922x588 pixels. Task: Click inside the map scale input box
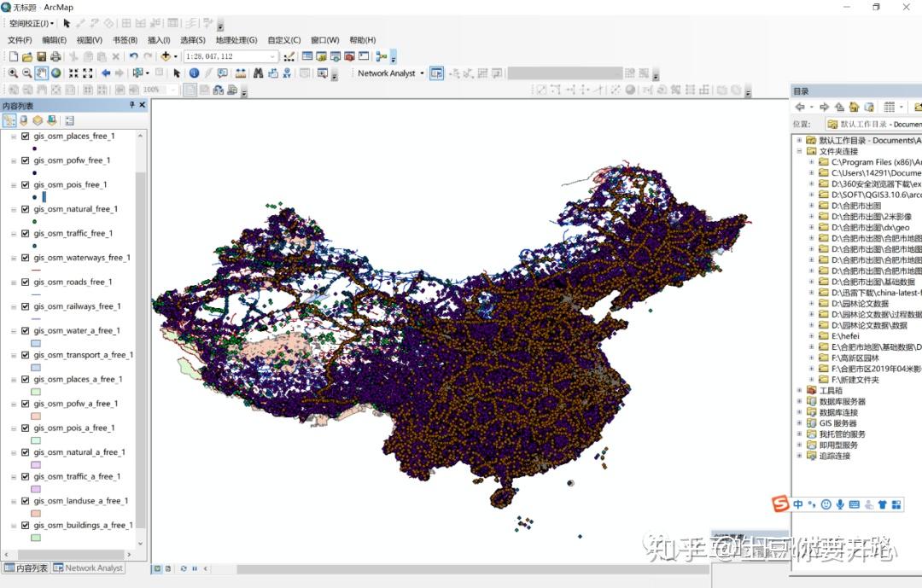pos(218,55)
